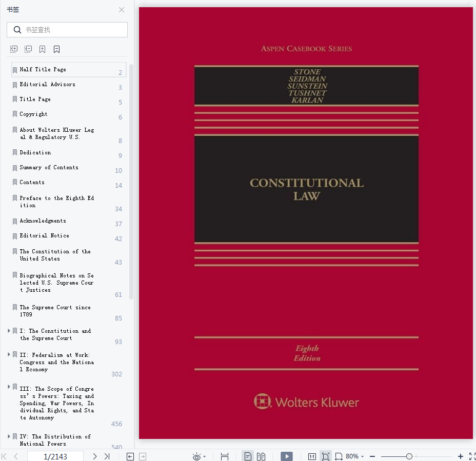Open the Half Title Page bookmark

(x=69, y=70)
